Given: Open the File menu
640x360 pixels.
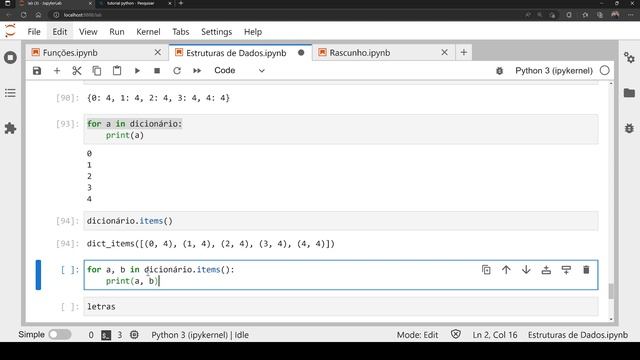Looking at the screenshot, I should [x=34, y=32].
